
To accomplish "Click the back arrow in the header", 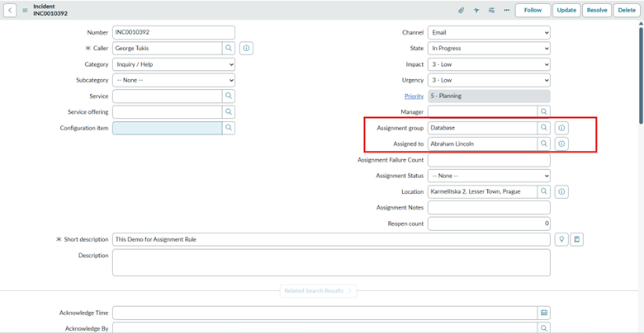I will point(11,10).
